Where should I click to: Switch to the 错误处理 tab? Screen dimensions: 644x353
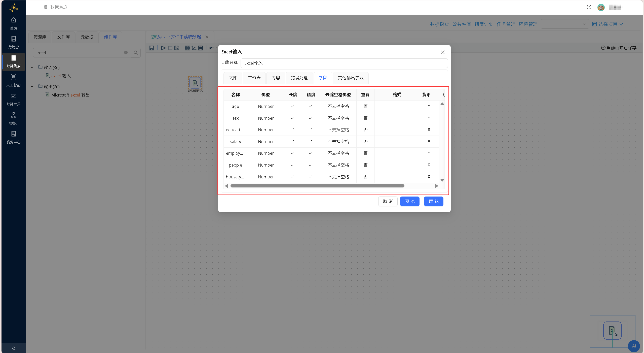[299, 78]
